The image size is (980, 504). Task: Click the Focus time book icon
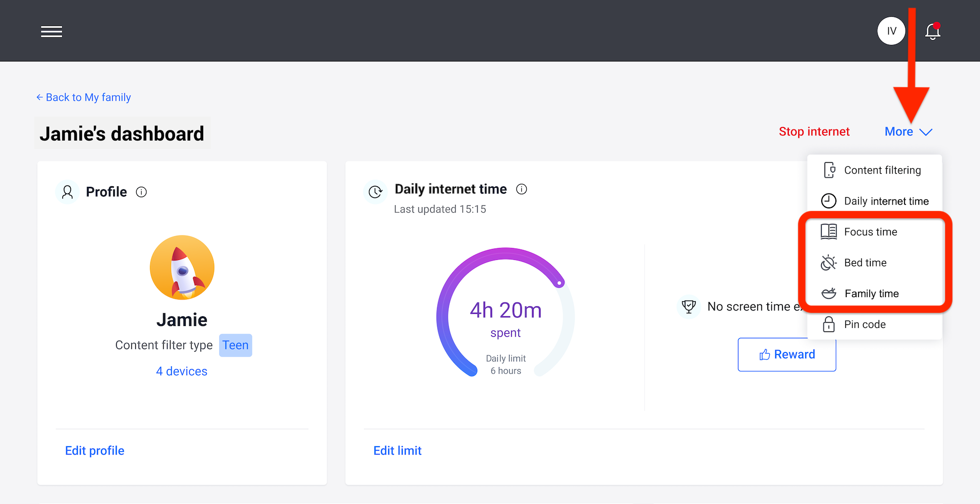click(828, 231)
